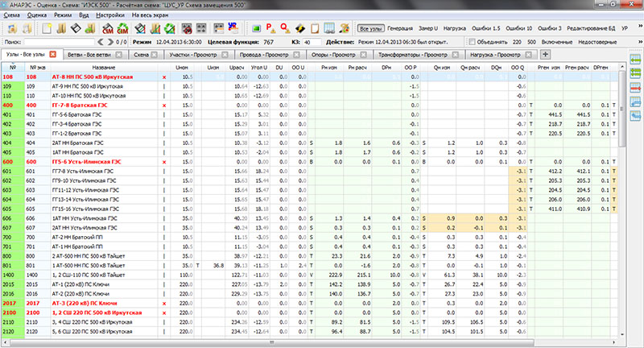The height and width of the screenshot is (348, 644).
Task: Enable the Генерация filter
Action: [x=400, y=28]
